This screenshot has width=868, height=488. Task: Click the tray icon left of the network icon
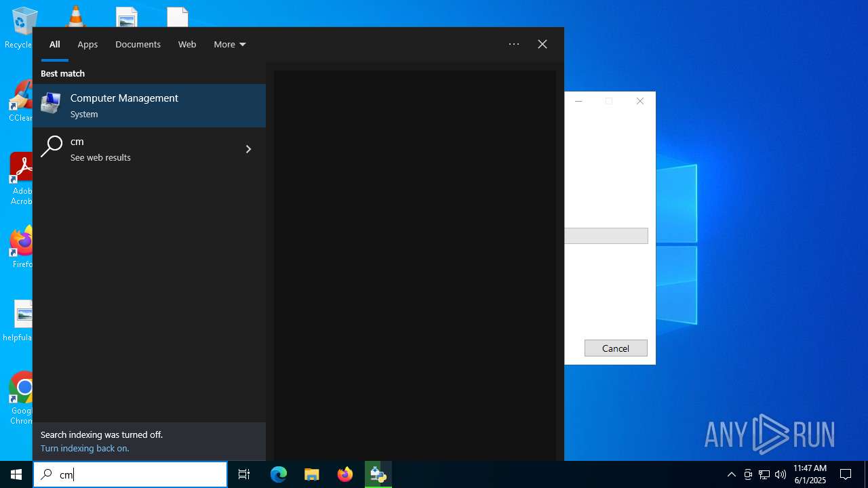pyautogui.click(x=748, y=474)
